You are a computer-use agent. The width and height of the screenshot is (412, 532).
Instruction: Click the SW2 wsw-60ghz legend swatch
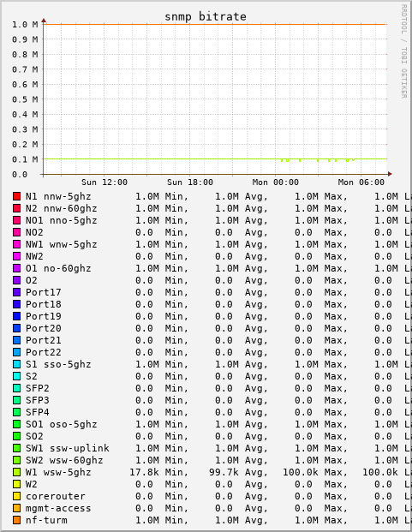(16, 460)
